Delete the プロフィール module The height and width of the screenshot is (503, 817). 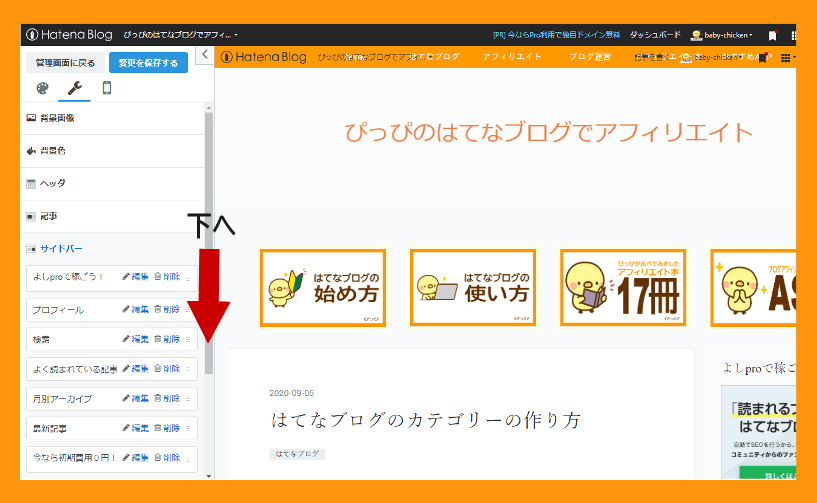click(167, 310)
